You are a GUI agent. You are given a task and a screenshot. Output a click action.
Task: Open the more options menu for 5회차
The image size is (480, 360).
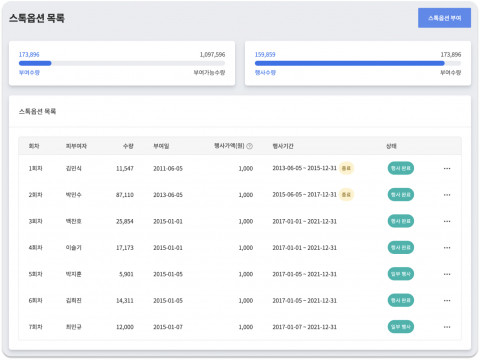pos(447,274)
